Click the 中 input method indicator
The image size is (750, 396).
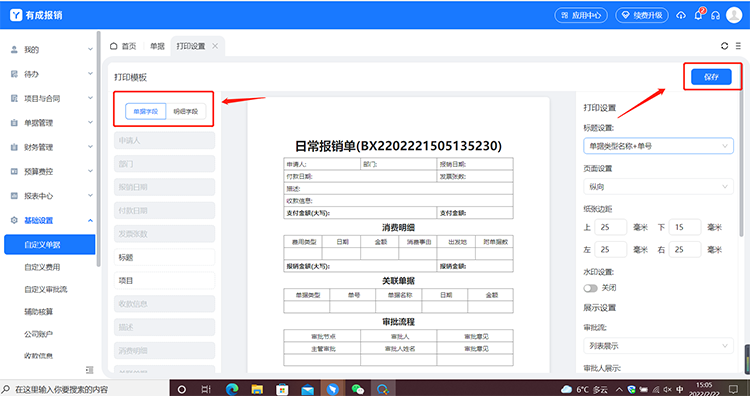click(680, 389)
